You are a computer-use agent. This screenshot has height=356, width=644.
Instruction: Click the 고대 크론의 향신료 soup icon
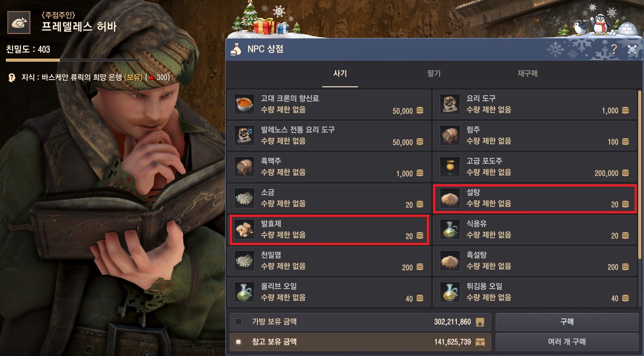(244, 104)
